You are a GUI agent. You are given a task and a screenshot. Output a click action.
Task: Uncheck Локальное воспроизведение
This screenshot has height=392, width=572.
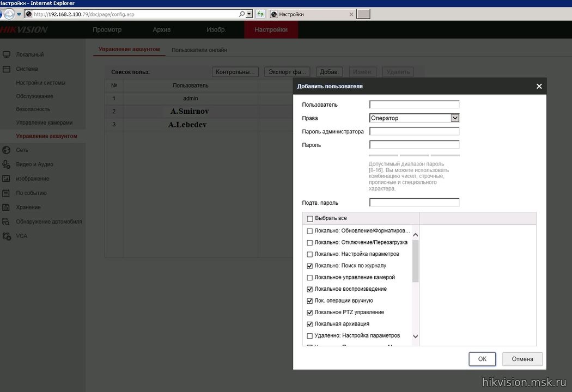point(310,289)
